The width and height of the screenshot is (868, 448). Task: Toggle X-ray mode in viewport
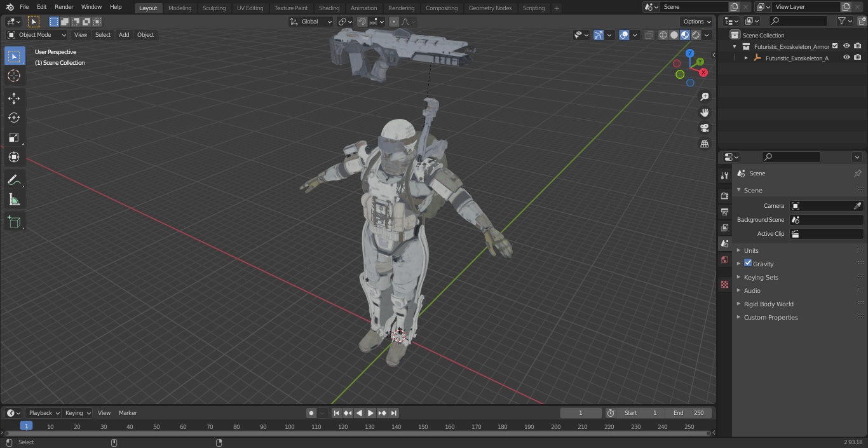(649, 35)
